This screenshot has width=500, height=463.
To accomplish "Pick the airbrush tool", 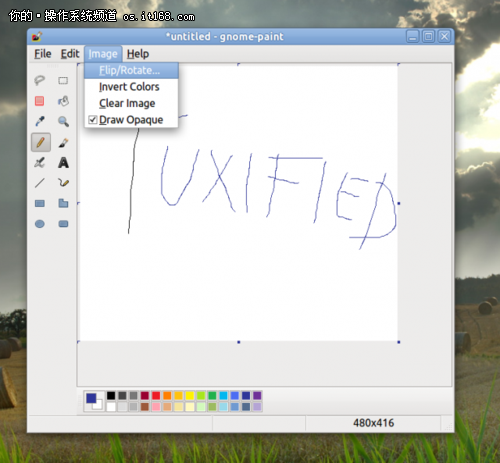I will point(40,163).
